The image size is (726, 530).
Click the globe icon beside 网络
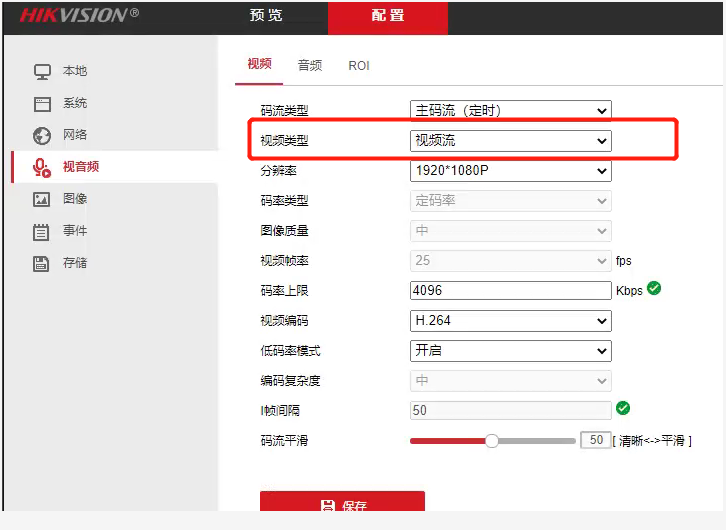click(42, 136)
